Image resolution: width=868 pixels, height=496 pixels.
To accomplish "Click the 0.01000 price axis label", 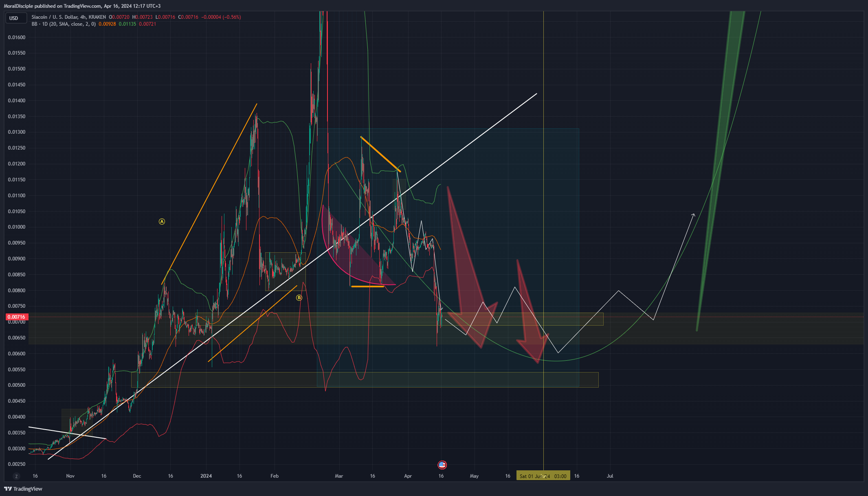I will (x=17, y=227).
